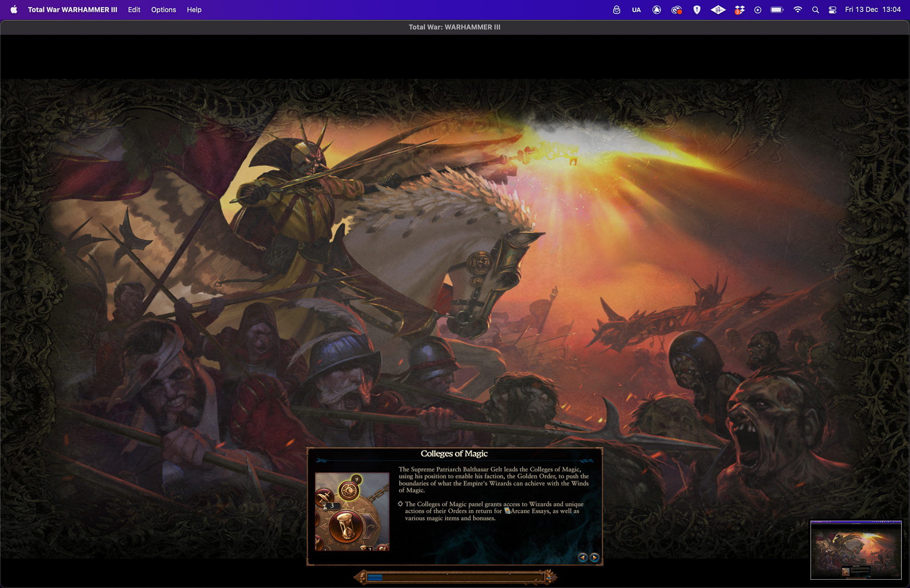The image size is (910, 588).
Task: Click the UA text input source
Action: 636,10
